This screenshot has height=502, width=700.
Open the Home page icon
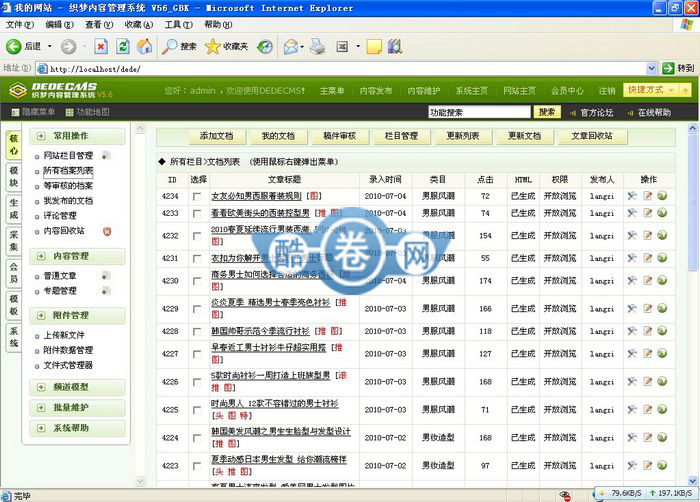(144, 46)
